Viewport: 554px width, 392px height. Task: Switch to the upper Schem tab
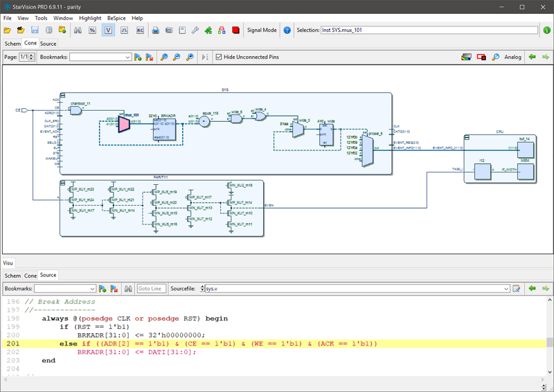coord(12,44)
